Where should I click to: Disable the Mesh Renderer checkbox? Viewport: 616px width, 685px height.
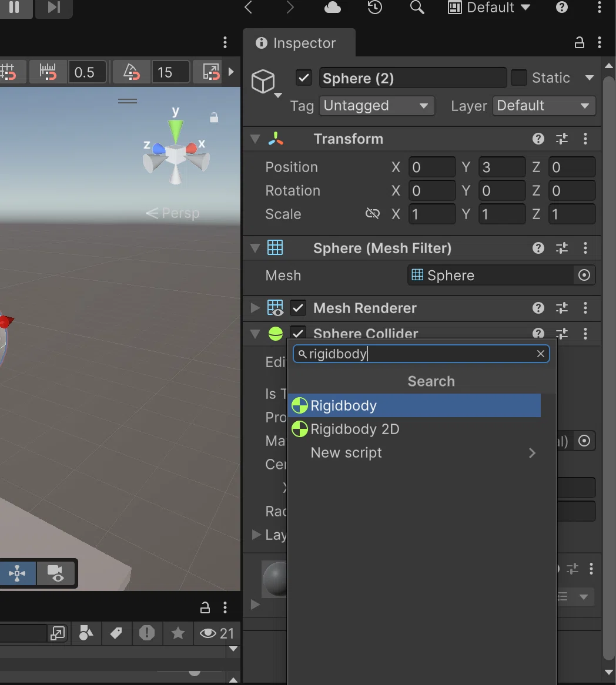pyautogui.click(x=298, y=308)
